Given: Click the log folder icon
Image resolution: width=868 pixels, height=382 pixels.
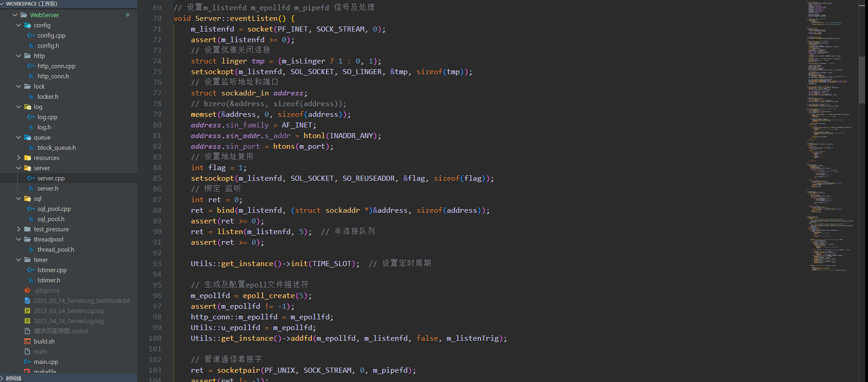Looking at the screenshot, I should 27,107.
